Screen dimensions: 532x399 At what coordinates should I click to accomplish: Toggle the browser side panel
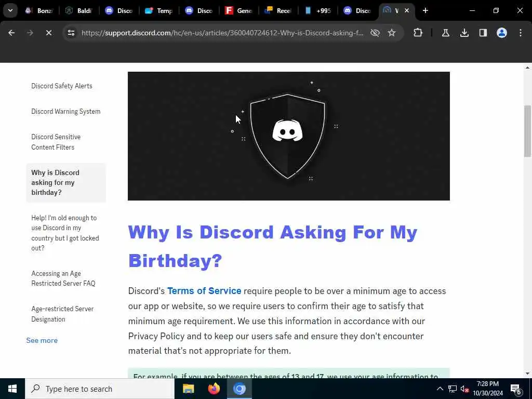coord(483,33)
